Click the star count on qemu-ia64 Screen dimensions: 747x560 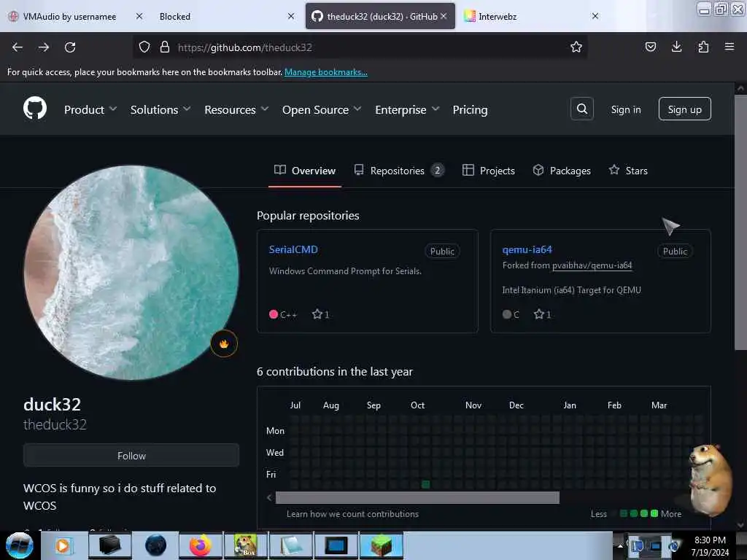click(543, 314)
